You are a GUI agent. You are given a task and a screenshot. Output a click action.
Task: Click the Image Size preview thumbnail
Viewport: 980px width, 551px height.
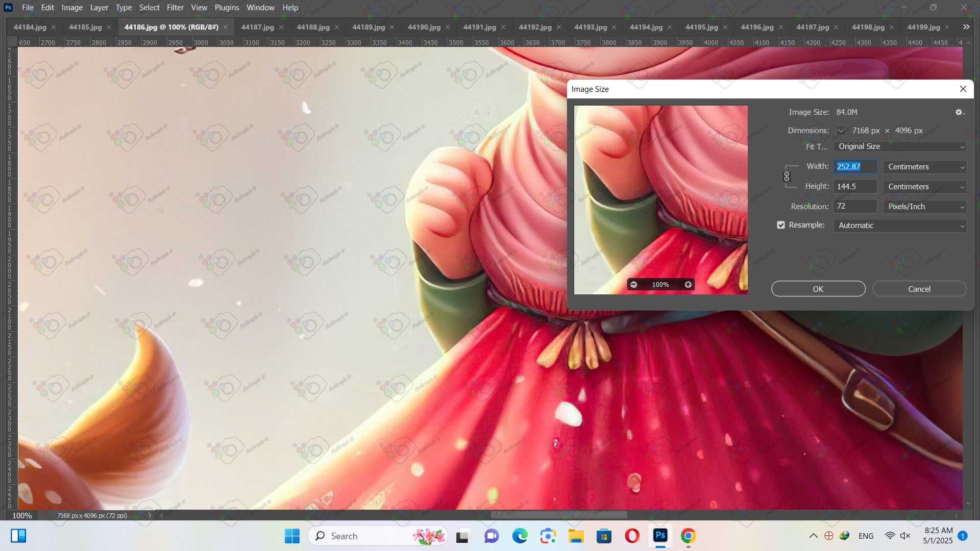pyautogui.click(x=661, y=199)
